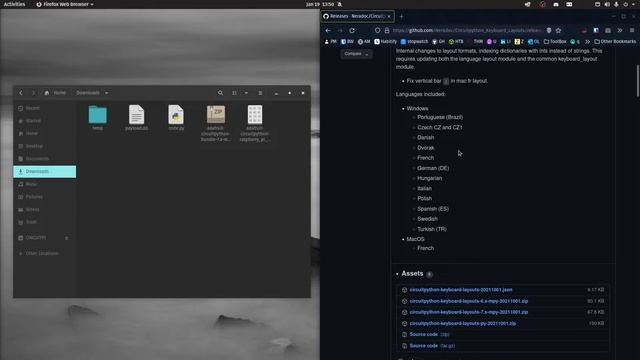The image size is (640, 360).
Task: Click the Activities button in top bar
Action: (14, 4)
